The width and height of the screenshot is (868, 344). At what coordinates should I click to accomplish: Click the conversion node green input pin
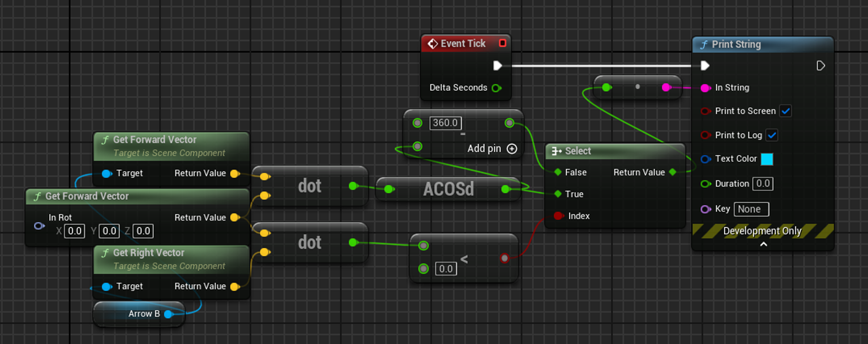click(606, 87)
